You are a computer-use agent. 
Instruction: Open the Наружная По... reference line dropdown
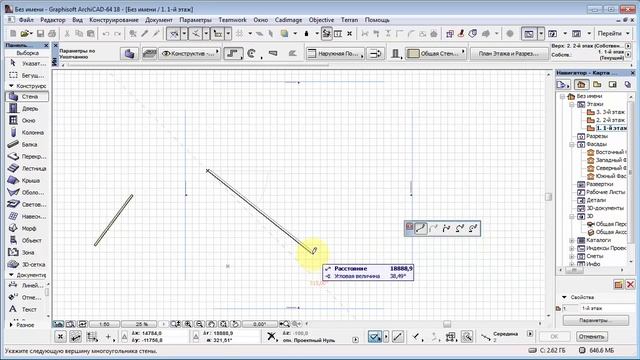pyautogui.click(x=336, y=53)
